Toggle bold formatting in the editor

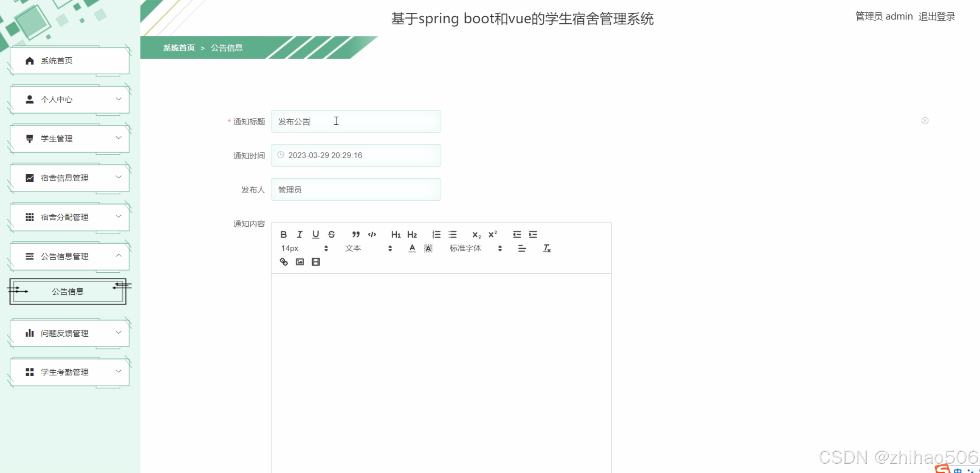click(283, 234)
